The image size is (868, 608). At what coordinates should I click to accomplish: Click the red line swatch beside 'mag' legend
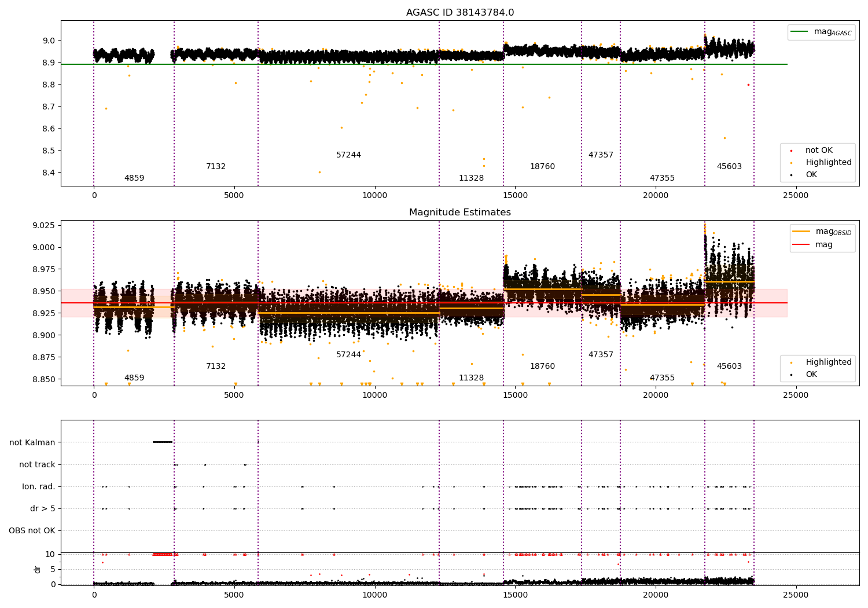click(x=801, y=245)
